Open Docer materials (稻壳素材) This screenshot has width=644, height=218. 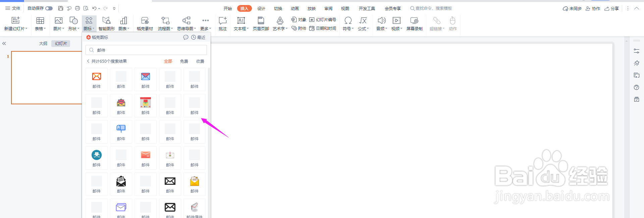(x=145, y=24)
